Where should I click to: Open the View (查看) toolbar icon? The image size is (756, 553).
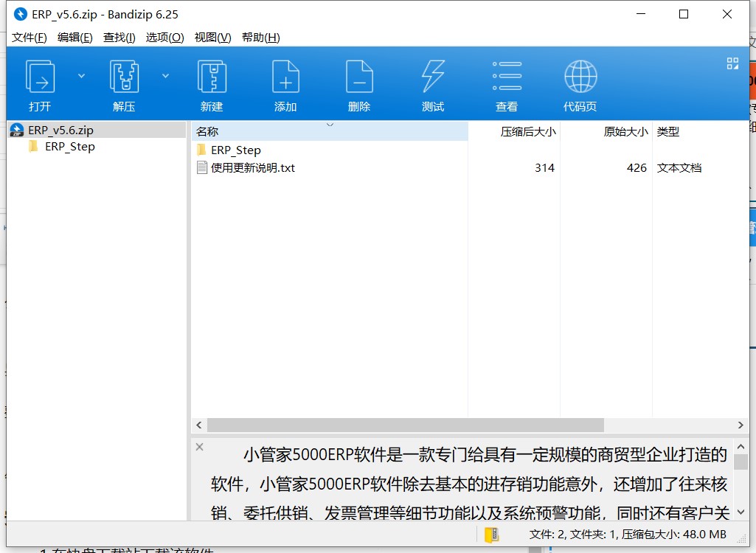[507, 77]
